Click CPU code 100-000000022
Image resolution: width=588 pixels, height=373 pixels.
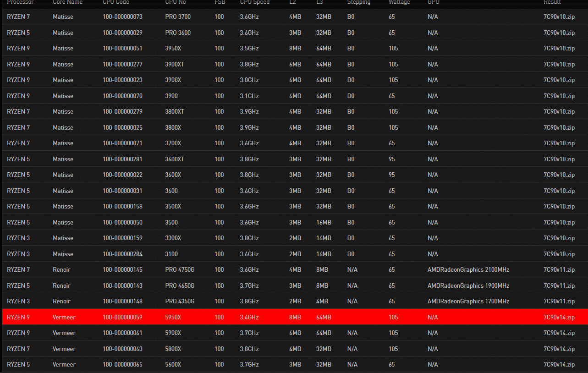tap(122, 175)
